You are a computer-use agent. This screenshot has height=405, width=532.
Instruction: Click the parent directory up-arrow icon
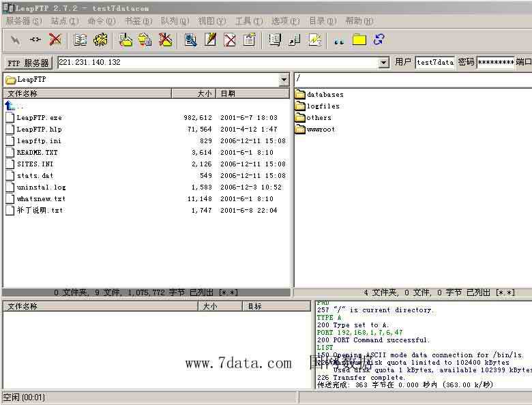point(10,106)
